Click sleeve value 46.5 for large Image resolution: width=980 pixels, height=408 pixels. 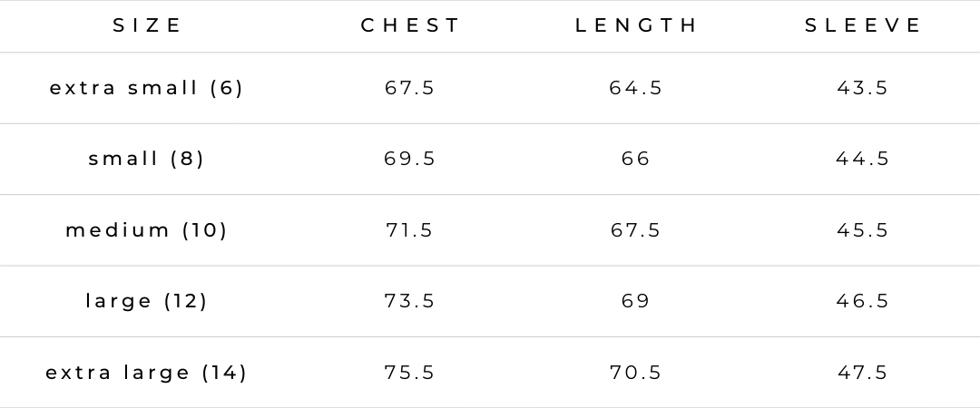863,301
